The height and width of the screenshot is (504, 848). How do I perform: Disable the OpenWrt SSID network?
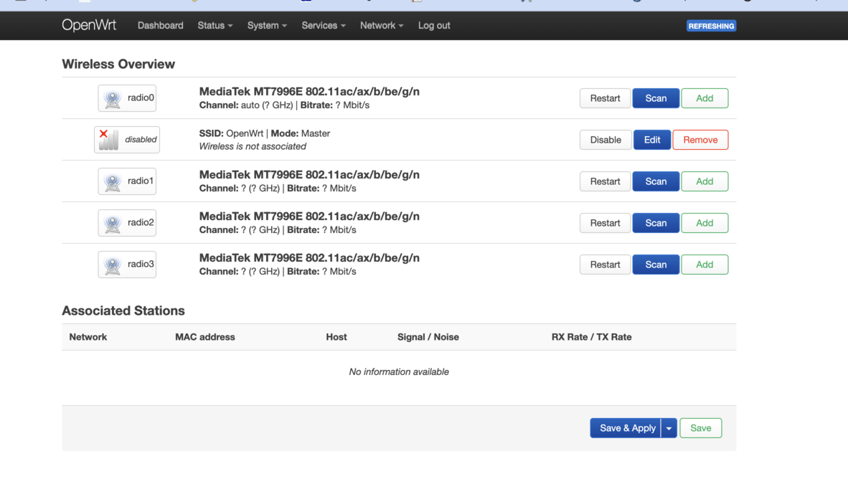tap(606, 140)
